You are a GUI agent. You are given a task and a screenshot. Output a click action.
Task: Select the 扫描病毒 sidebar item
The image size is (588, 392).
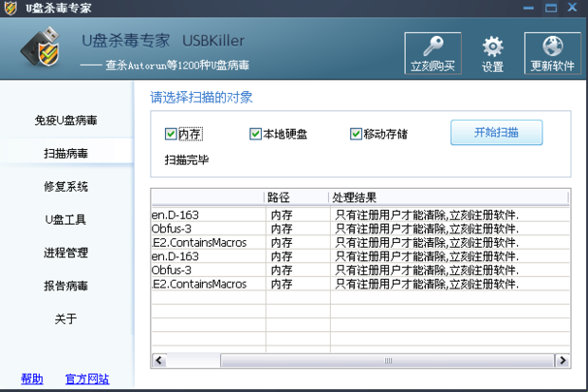tap(66, 153)
